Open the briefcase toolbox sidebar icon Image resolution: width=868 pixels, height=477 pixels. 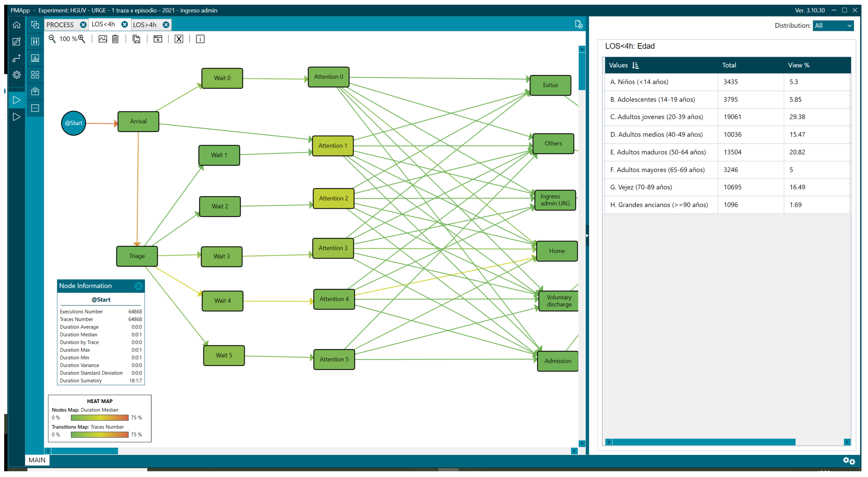tap(35, 91)
